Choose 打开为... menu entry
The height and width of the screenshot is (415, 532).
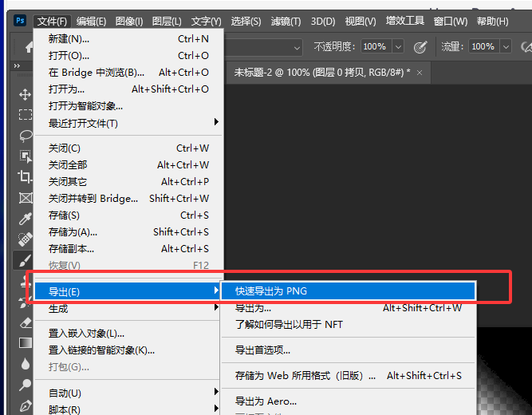(129, 89)
